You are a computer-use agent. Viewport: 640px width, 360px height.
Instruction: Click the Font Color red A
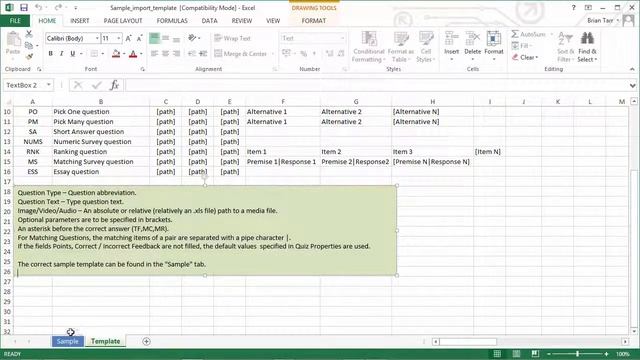pos(133,53)
